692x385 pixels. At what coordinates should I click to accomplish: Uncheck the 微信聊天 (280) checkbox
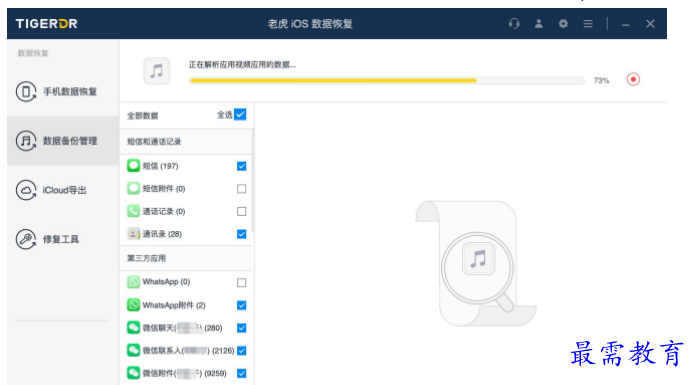coord(241,328)
